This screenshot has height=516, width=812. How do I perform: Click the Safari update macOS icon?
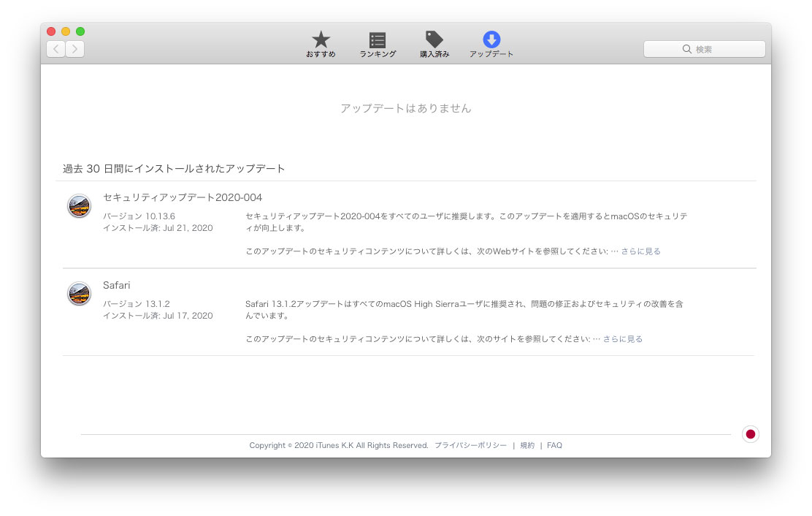pos(80,294)
